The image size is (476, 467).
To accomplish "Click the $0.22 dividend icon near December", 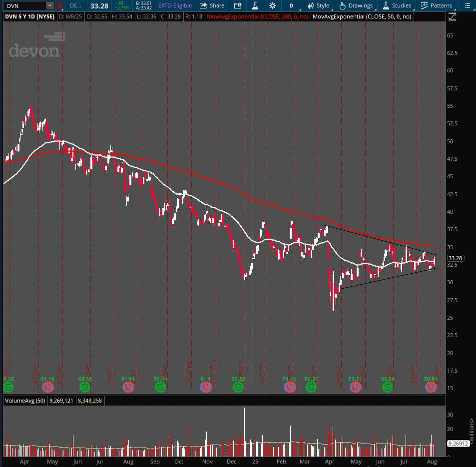I will coord(238,387).
